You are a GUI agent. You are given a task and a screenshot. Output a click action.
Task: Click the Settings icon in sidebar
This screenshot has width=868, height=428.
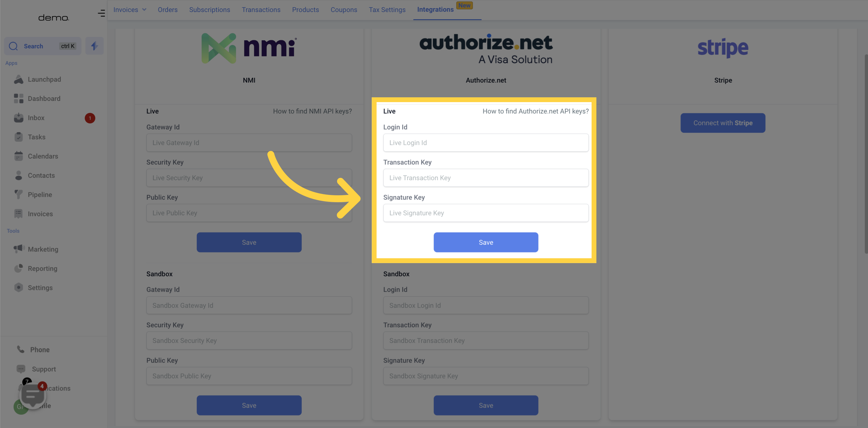coord(19,288)
